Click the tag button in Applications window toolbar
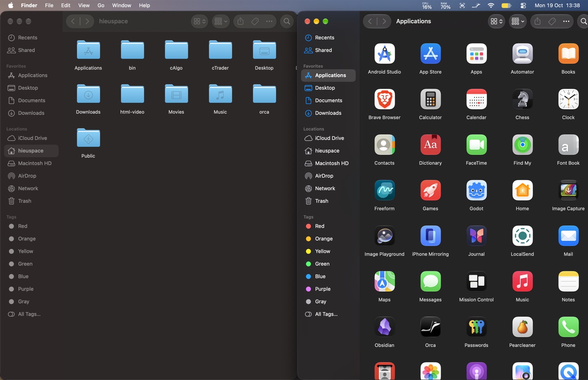The image size is (588, 380). [552, 21]
